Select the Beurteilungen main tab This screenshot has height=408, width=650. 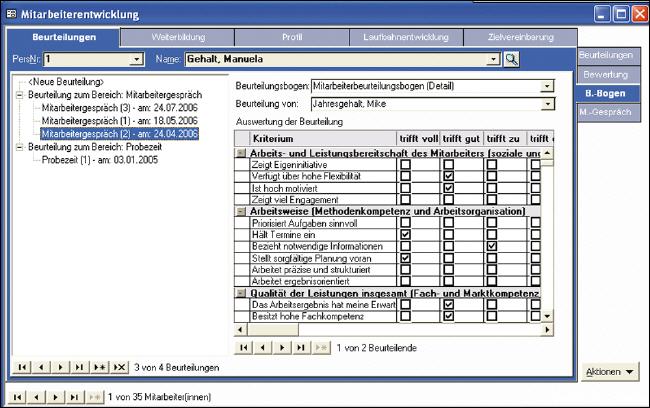tap(64, 37)
